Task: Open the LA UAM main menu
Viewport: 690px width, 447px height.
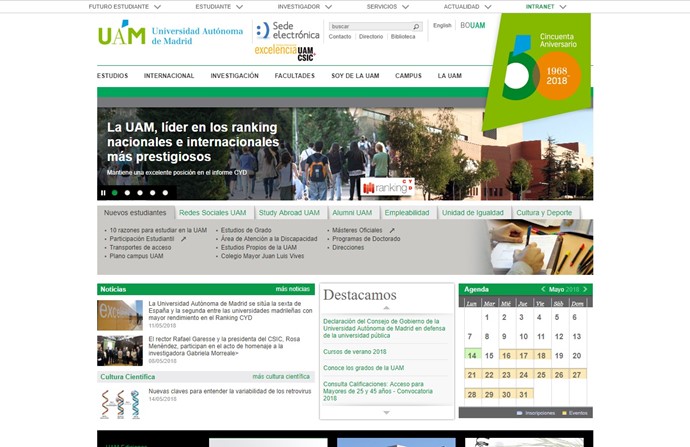Action: [x=450, y=76]
